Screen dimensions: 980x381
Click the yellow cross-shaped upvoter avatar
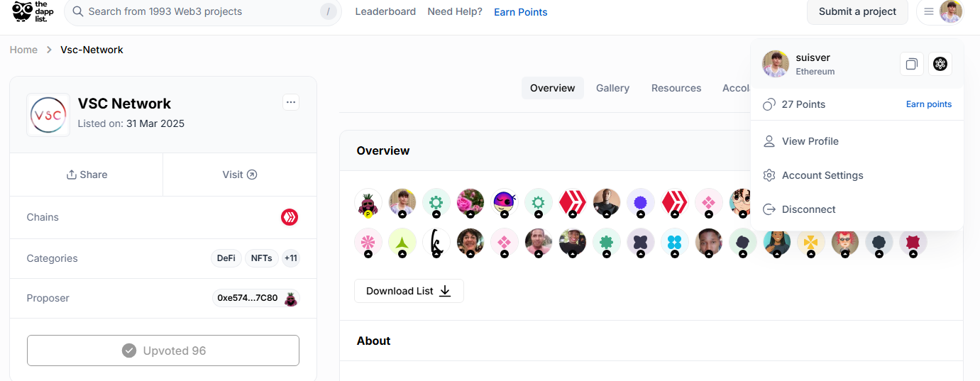pos(811,243)
